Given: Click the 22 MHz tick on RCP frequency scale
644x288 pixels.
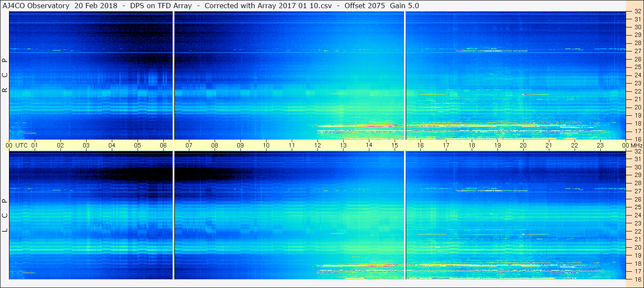Looking at the screenshot, I should tap(637, 91).
